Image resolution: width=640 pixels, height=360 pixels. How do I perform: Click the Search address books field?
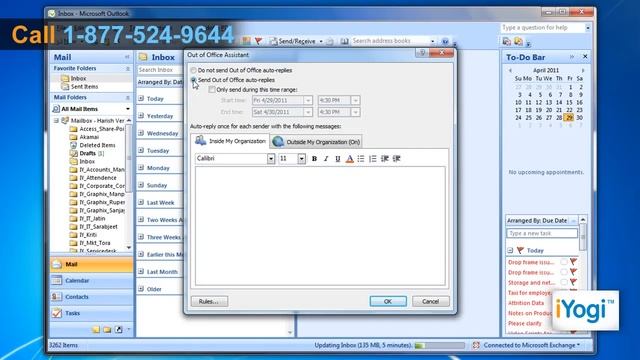pos(390,41)
